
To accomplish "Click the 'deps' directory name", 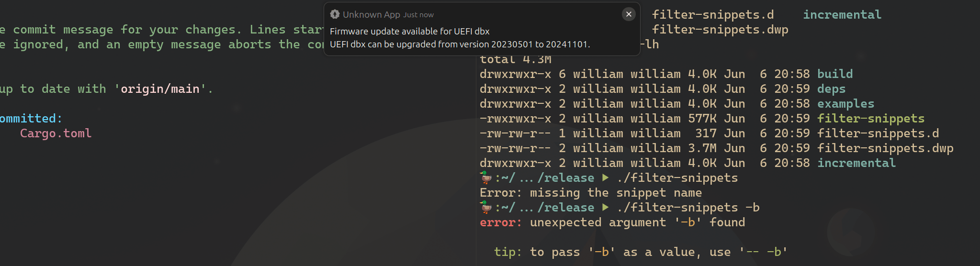I will pyautogui.click(x=831, y=89).
